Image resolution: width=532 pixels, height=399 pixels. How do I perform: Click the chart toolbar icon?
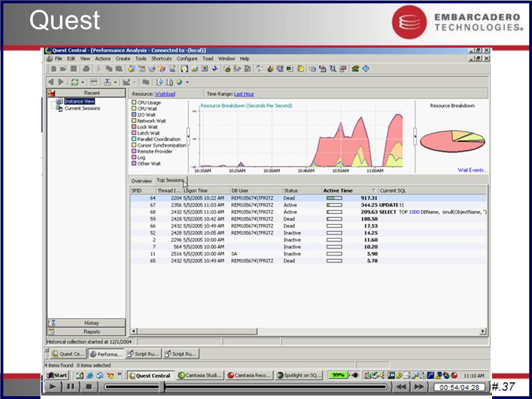(x=126, y=82)
